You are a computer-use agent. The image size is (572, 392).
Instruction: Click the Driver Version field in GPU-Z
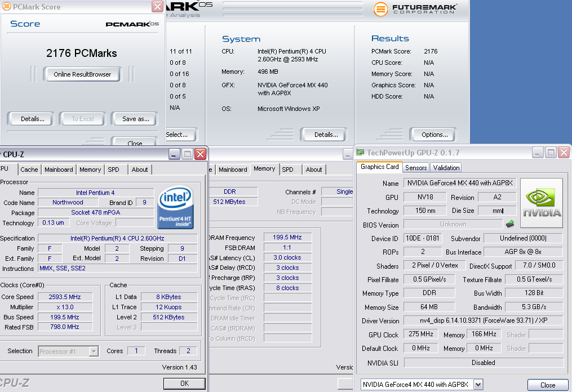484,320
